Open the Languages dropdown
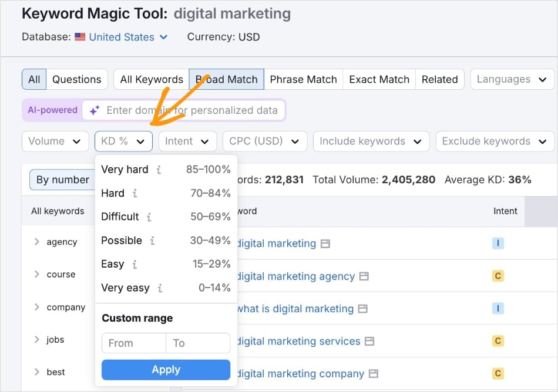558x392 pixels. [x=512, y=79]
